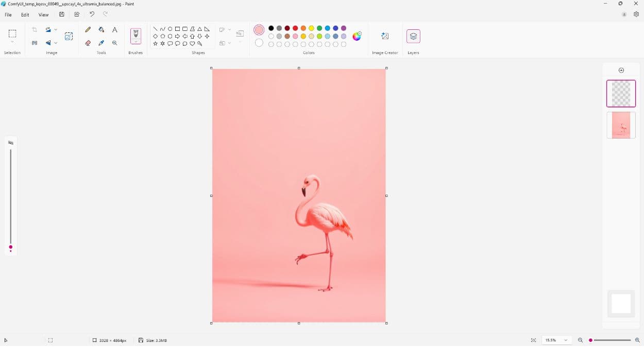This screenshot has height=362, width=644.
Task: Select the secondary Color 2 circle
Action: click(x=259, y=43)
